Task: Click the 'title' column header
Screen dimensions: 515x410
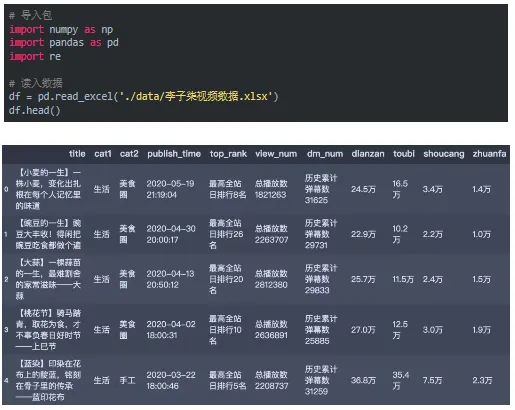Action: (x=77, y=154)
